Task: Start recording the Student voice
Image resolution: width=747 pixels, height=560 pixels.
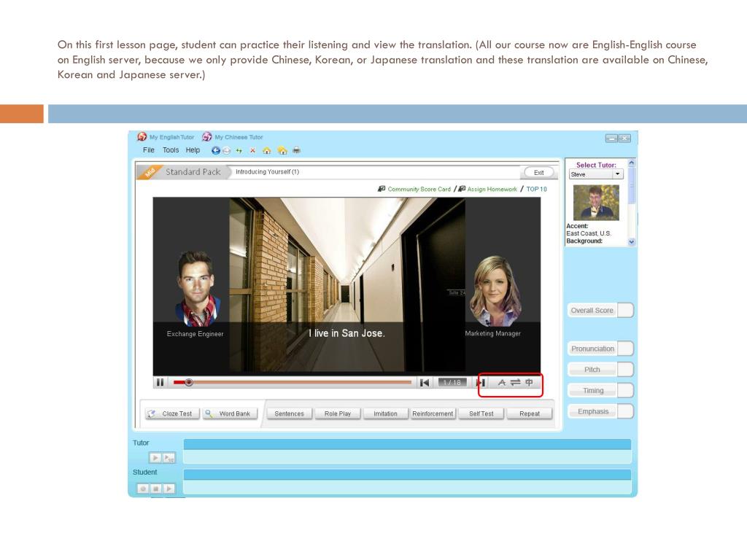Action: tap(142, 489)
